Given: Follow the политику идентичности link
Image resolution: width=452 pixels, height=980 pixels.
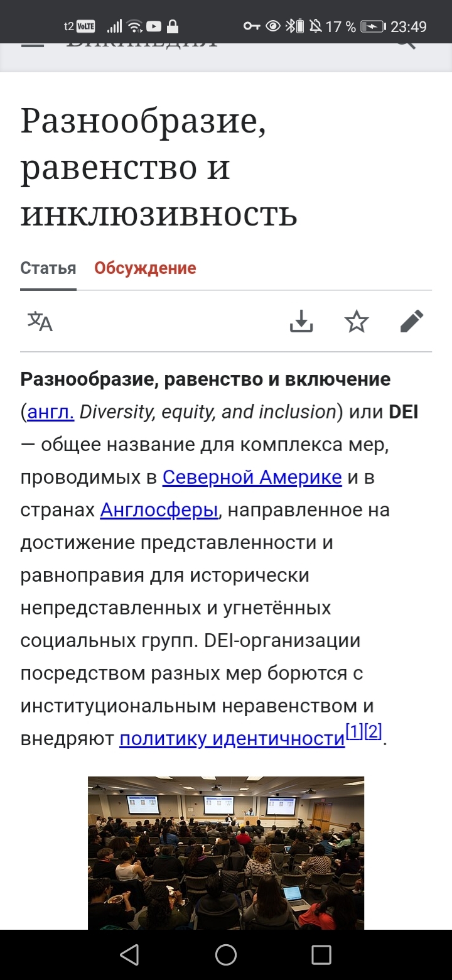Looking at the screenshot, I should pyautogui.click(x=232, y=739).
